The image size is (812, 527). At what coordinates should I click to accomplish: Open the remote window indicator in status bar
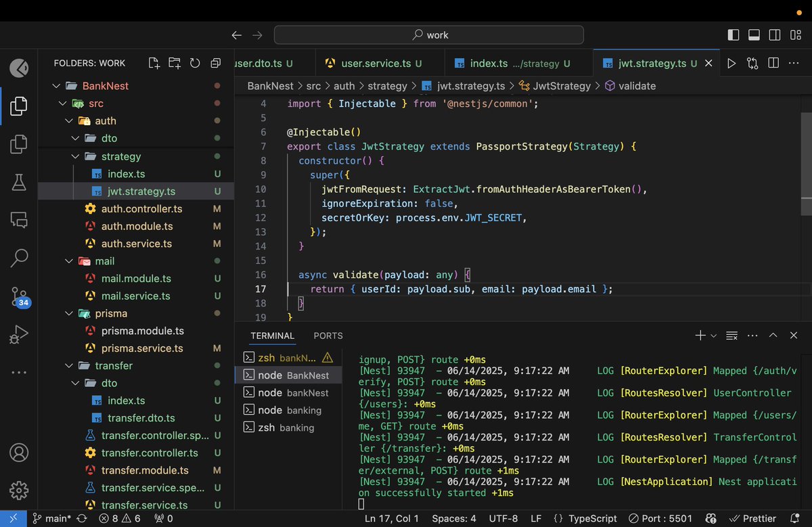pyautogui.click(x=14, y=519)
